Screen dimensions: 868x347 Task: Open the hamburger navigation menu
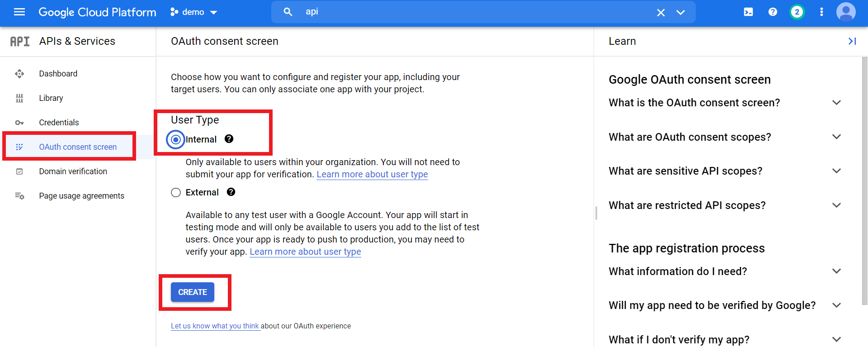19,12
